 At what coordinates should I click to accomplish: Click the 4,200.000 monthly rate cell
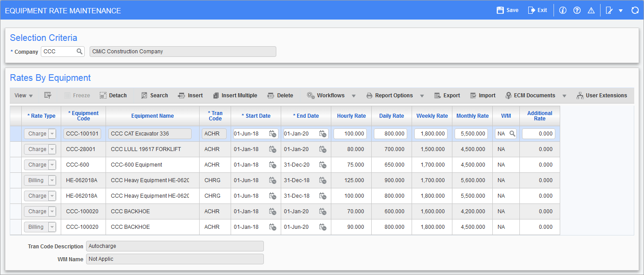coord(472,211)
